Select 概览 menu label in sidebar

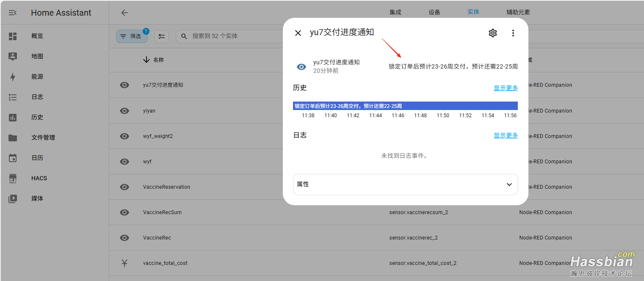[37, 36]
